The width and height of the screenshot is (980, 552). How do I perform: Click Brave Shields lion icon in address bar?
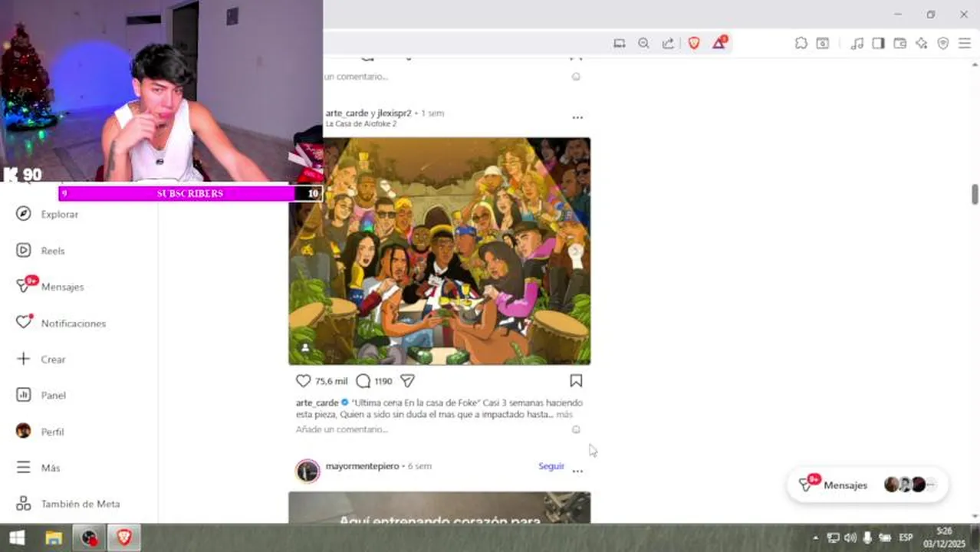point(694,44)
